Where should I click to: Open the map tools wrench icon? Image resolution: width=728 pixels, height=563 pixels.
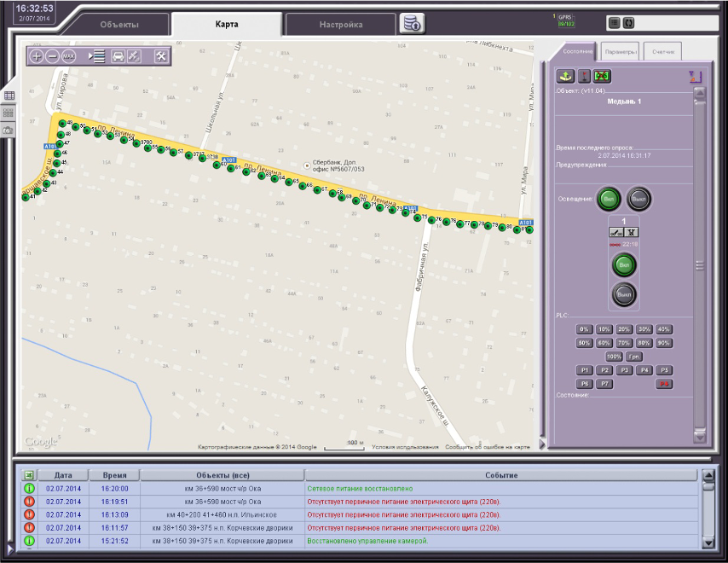[x=160, y=56]
